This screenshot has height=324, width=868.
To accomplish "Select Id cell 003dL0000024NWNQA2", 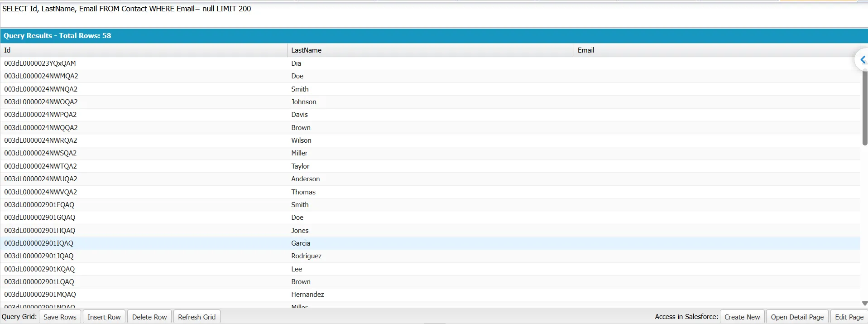I will (144, 89).
